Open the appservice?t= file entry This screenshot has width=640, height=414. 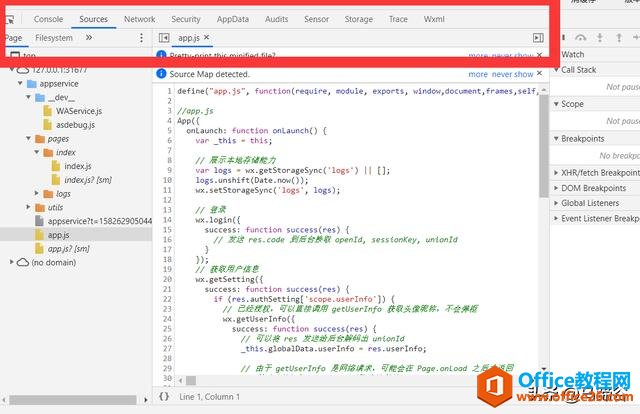tap(100, 221)
